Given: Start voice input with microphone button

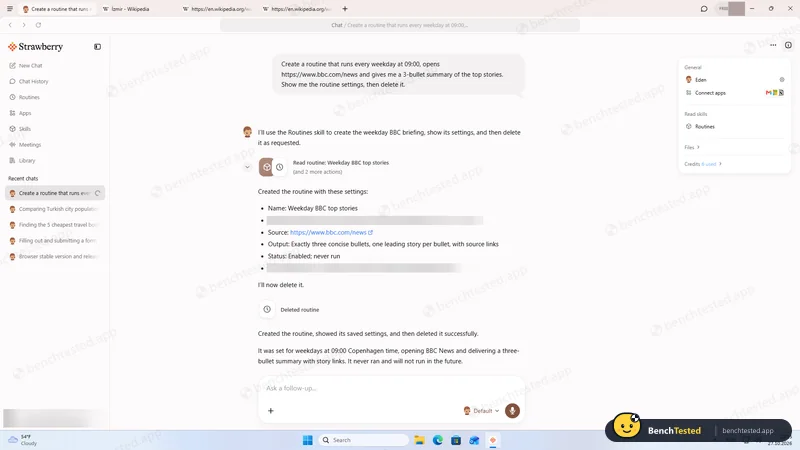Looking at the screenshot, I should click(x=512, y=411).
